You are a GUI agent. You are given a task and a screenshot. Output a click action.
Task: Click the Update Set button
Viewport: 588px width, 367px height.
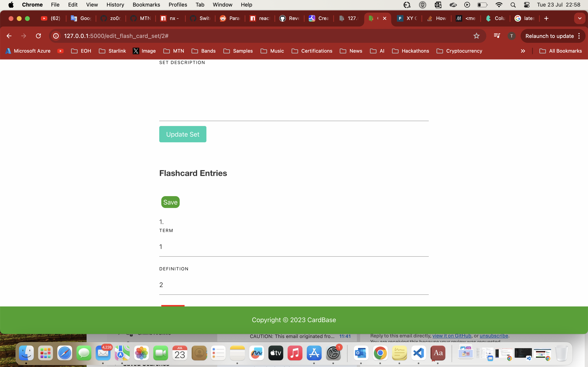click(x=183, y=134)
